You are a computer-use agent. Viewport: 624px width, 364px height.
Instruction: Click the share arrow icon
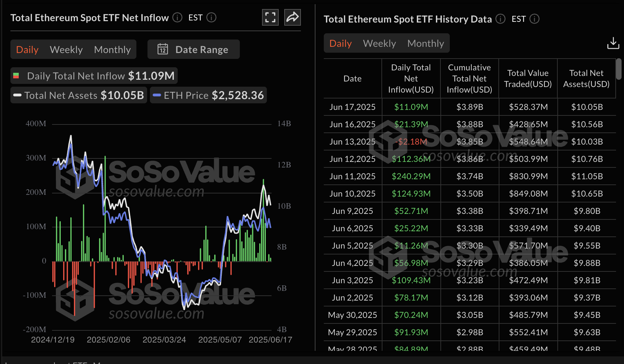pos(292,17)
